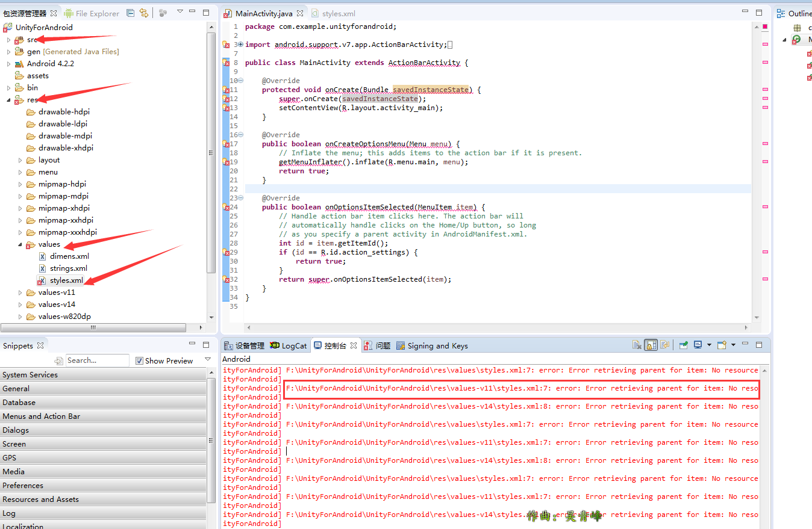
Task: Expand Android 4.2.2 library node
Action: (x=8, y=64)
